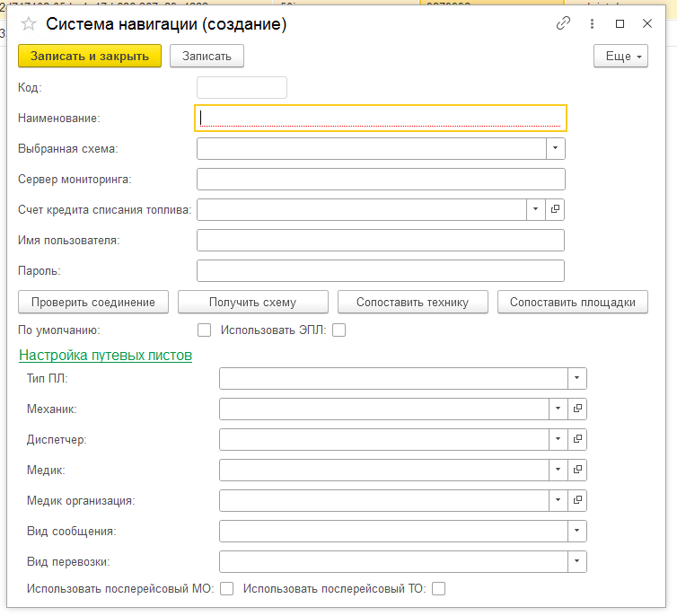Open Счет кредита списания топлива record icon
Viewport: 677px width, 616px height.
(555, 209)
